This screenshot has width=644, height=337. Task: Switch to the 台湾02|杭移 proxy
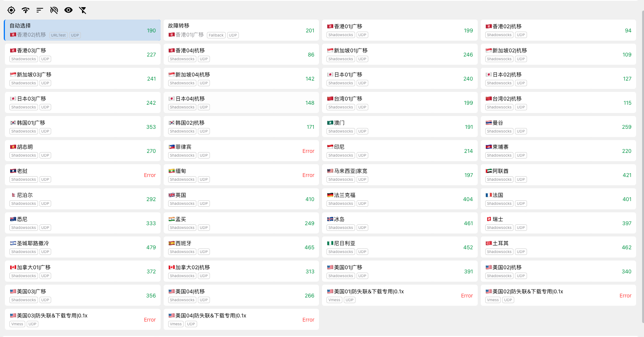(x=558, y=102)
